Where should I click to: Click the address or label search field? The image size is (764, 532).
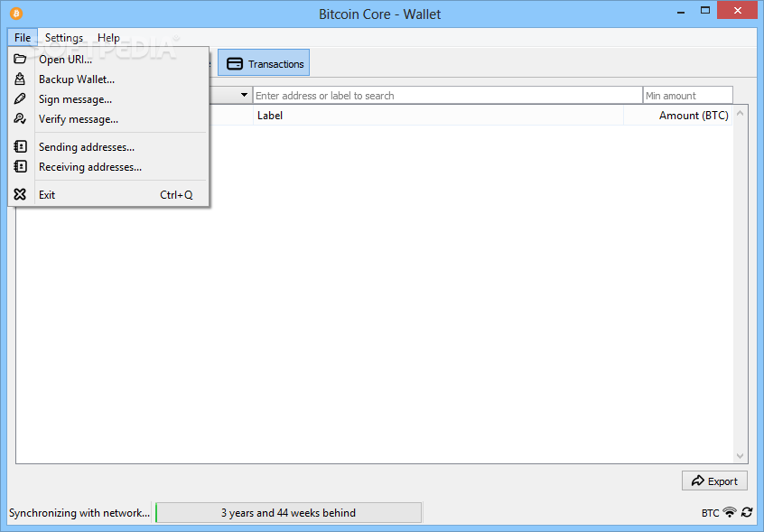[x=447, y=96]
